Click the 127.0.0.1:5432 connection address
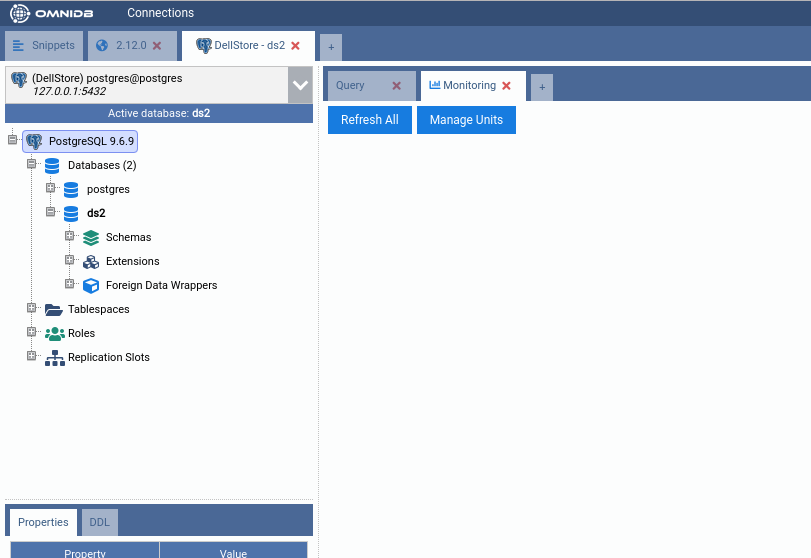The width and height of the screenshot is (811, 558). pyautogui.click(x=69, y=92)
